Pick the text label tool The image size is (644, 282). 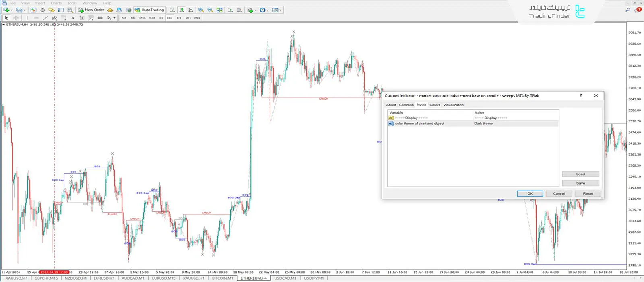pos(73,18)
